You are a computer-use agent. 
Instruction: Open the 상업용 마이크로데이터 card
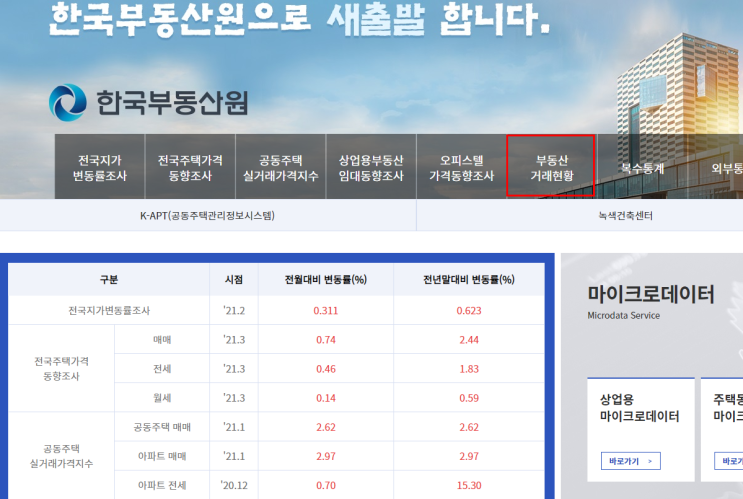pos(641,429)
